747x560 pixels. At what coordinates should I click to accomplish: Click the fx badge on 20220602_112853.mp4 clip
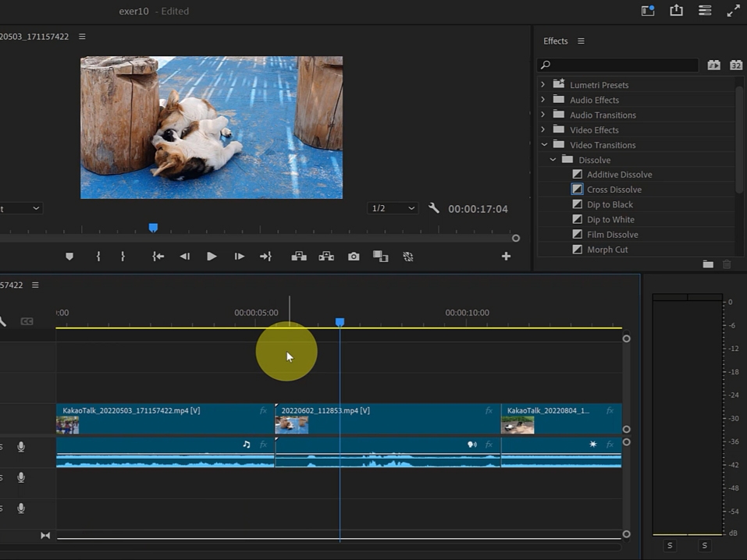pyautogui.click(x=489, y=410)
